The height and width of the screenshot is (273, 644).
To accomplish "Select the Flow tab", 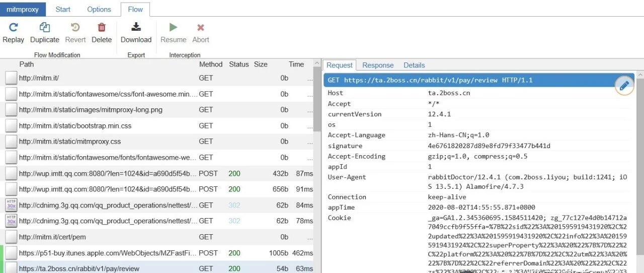I will click(135, 9).
